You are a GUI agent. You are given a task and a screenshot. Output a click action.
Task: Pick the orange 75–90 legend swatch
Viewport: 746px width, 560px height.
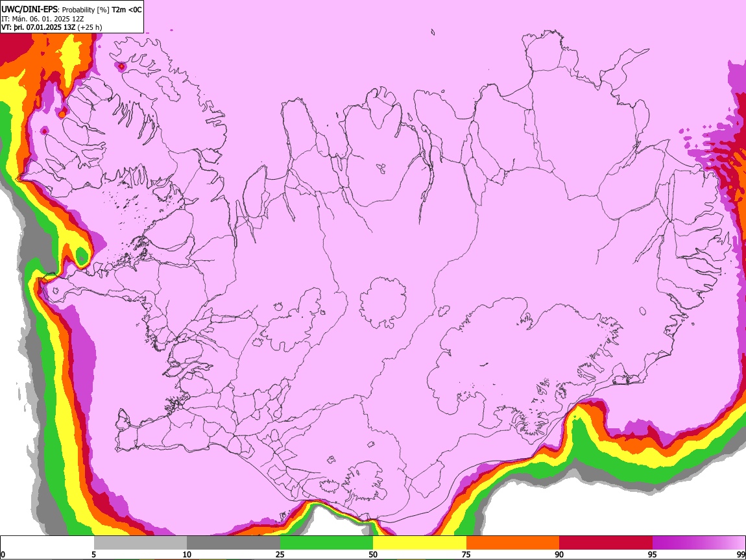[512, 543]
